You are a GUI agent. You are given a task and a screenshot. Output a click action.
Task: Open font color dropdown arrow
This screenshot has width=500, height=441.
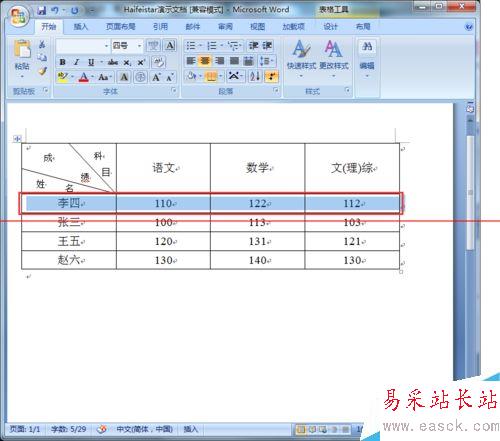pos(92,77)
